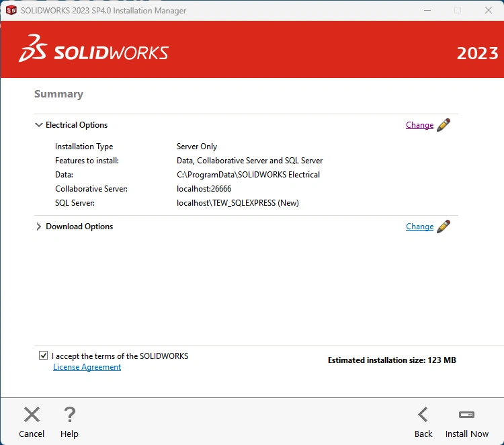Click the 'Features to install:' label

pyautogui.click(x=87, y=161)
